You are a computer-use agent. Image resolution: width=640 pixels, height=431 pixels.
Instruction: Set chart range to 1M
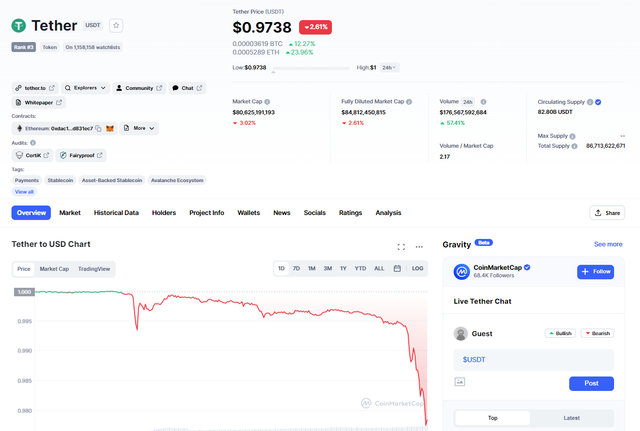[x=312, y=269]
